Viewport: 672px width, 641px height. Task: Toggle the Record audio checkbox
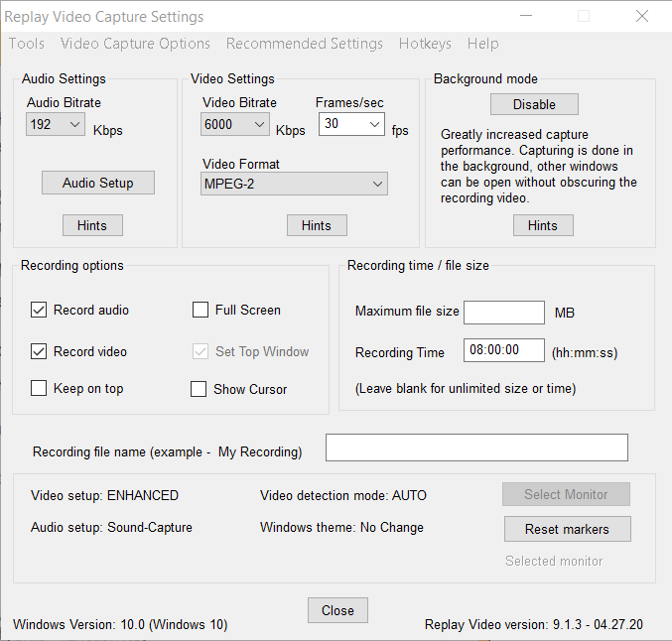[39, 310]
